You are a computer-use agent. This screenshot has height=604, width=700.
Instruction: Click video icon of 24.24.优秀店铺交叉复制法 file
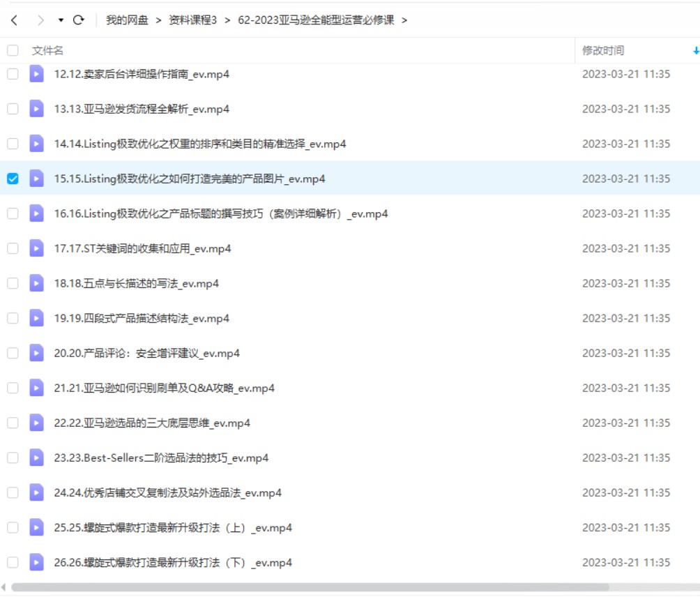coord(37,492)
